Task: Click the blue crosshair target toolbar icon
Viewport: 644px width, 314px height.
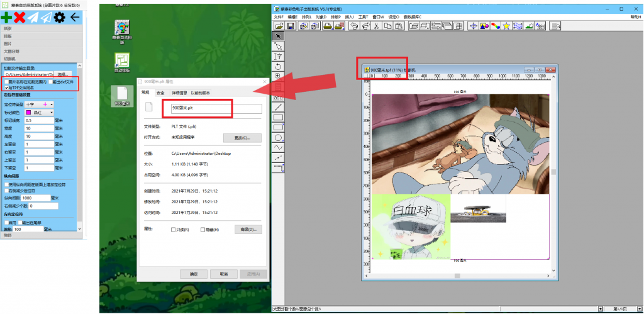Action: click(473, 26)
